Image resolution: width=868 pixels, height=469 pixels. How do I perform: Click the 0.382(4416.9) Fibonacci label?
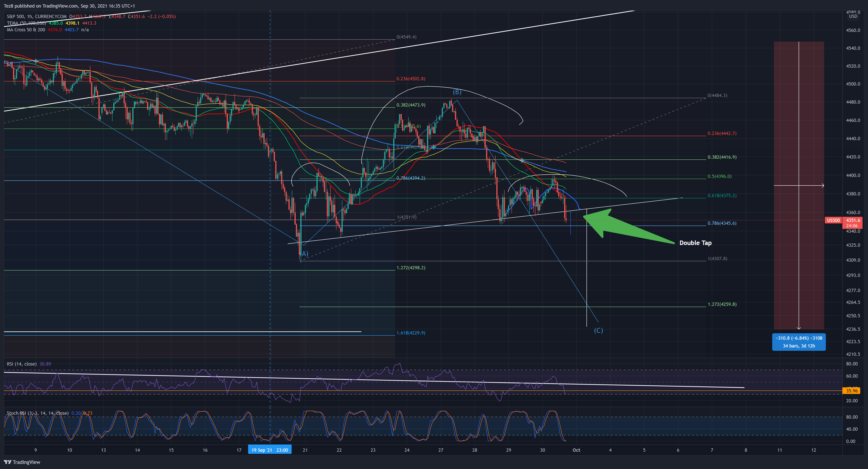[722, 157]
